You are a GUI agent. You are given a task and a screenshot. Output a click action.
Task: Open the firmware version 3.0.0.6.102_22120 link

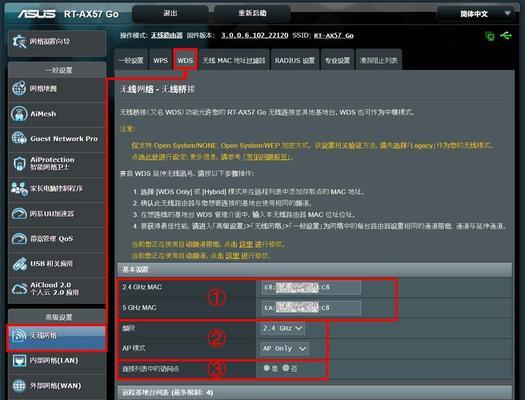[254, 35]
